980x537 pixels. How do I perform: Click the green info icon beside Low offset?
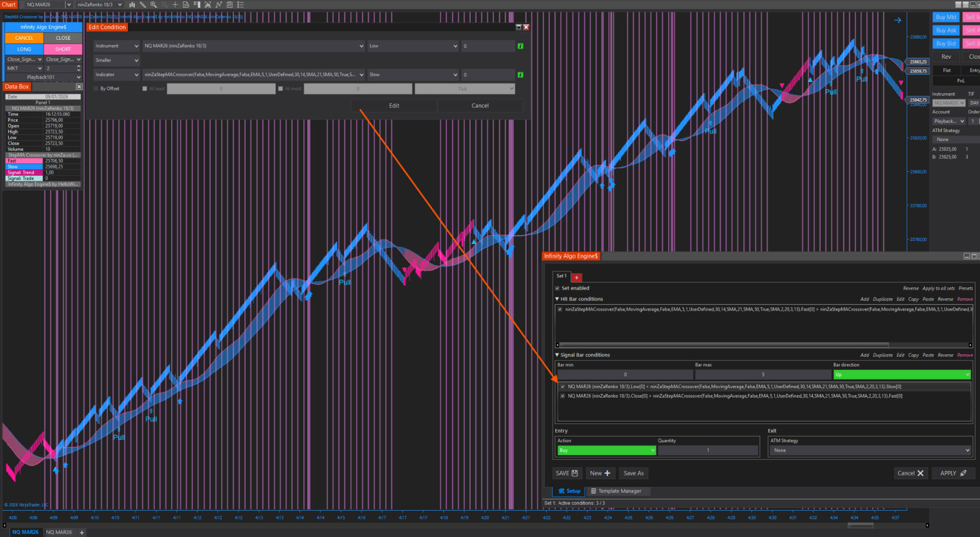tap(520, 46)
